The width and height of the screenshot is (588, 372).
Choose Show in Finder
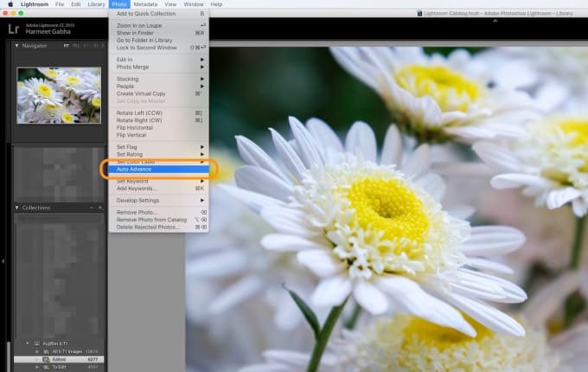[x=158, y=33]
